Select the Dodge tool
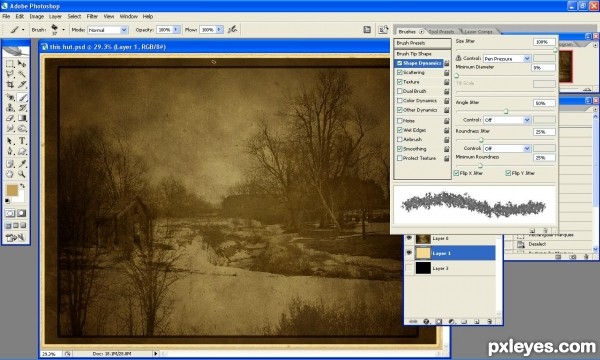The width and height of the screenshot is (600, 360). (22, 129)
